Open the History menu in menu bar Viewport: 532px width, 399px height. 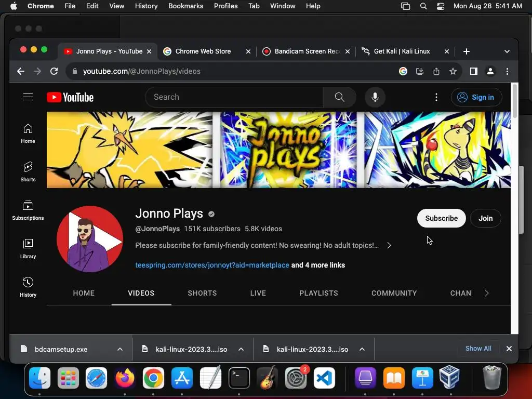[x=146, y=6]
